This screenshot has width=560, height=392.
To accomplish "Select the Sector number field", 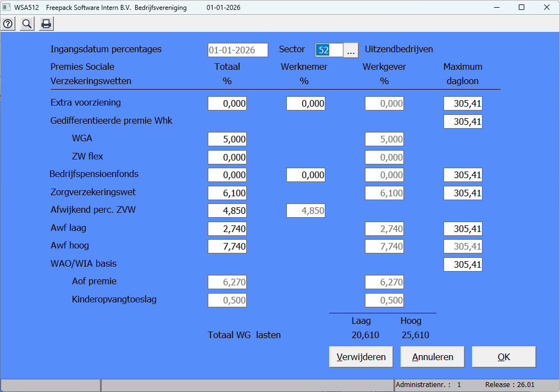I will (329, 50).
